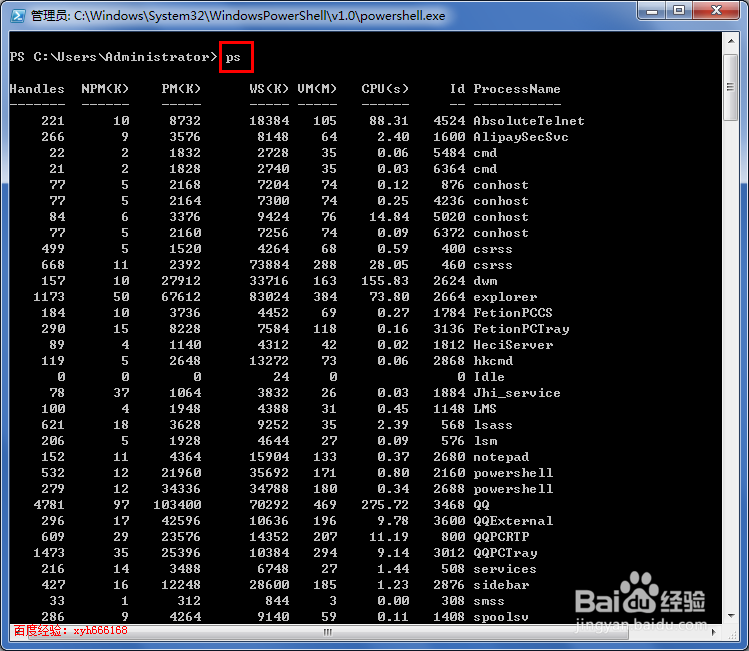Click the FetionPCCS process name
The width and height of the screenshot is (749, 651).
pyautogui.click(x=513, y=313)
